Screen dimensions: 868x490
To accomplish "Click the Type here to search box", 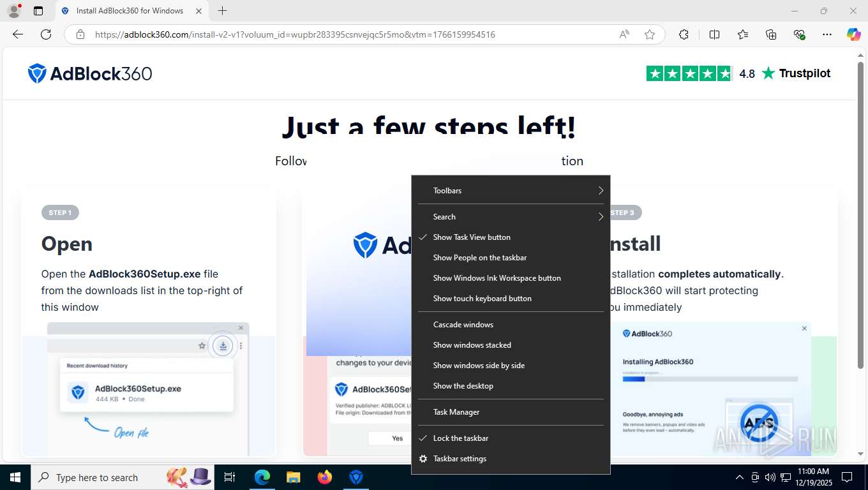I will 123,477.
